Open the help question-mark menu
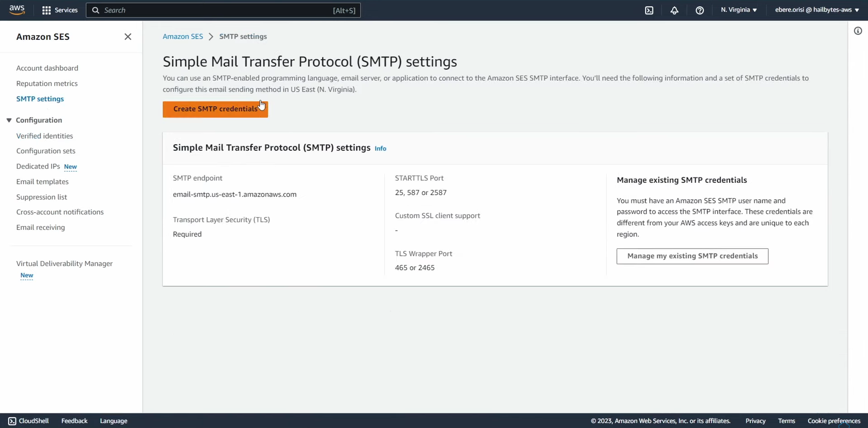Screen dimensions: 868x428 pyautogui.click(x=700, y=10)
